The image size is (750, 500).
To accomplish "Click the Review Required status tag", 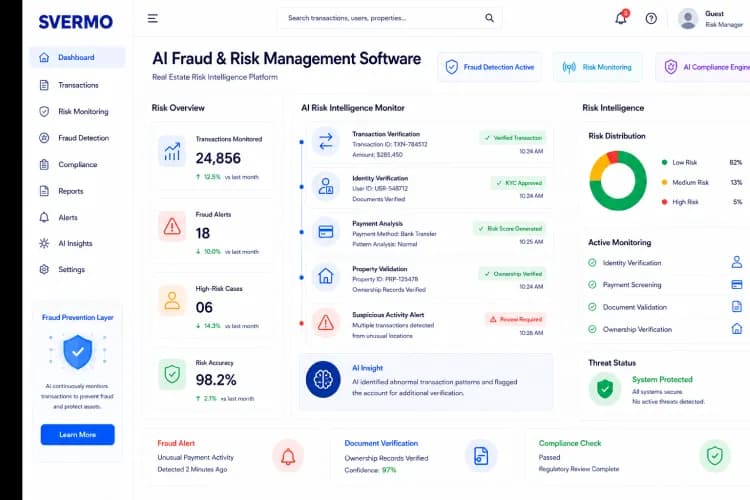I will click(x=515, y=319).
